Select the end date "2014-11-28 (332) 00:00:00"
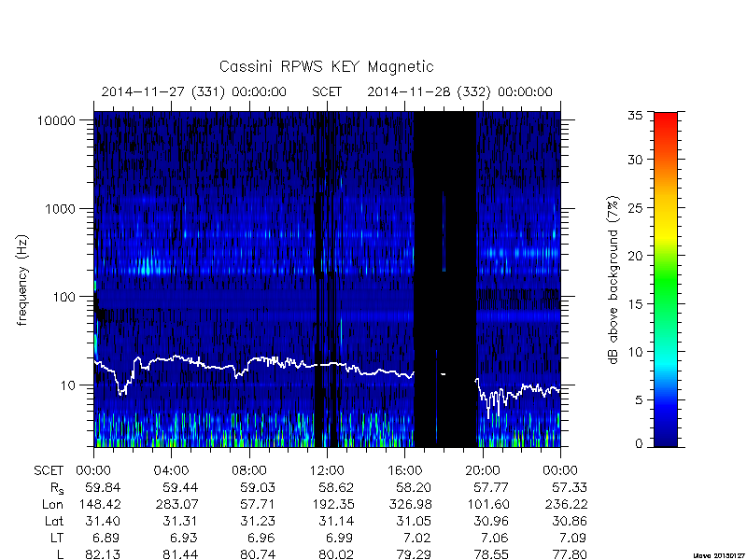The height and width of the screenshot is (560, 747). [459, 91]
